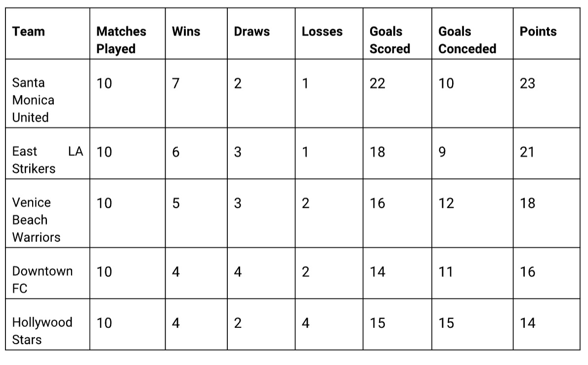Click East LA Strikers' goals scored 18
588x365 pixels.
pyautogui.click(x=377, y=152)
